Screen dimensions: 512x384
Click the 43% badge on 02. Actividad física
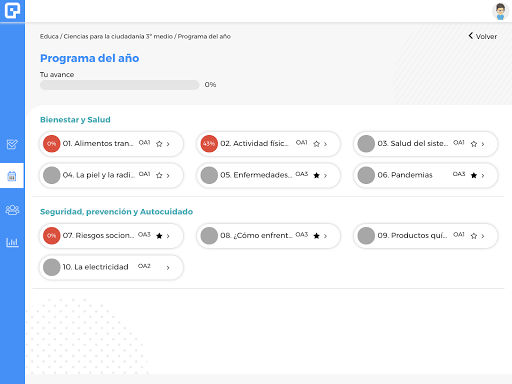[209, 144]
